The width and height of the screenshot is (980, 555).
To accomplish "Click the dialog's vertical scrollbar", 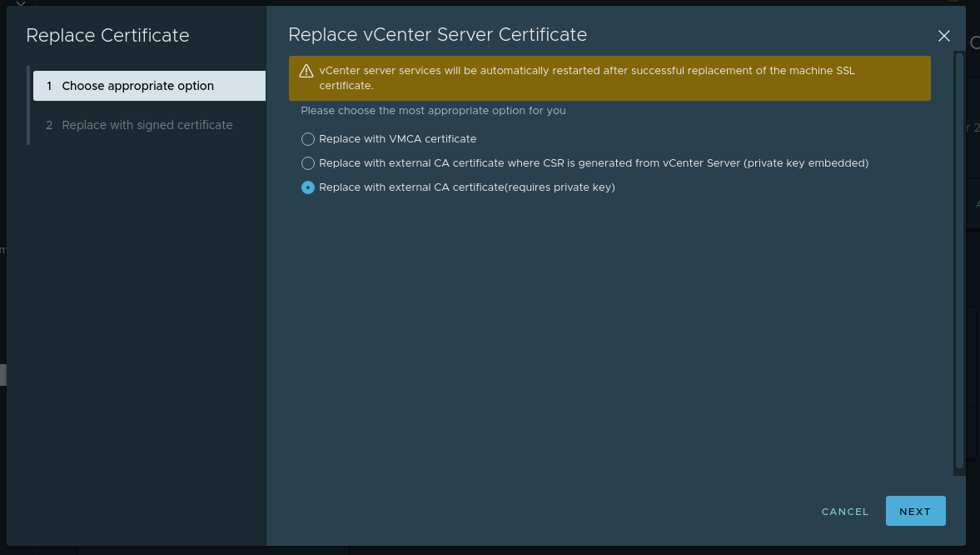I will [x=958, y=262].
